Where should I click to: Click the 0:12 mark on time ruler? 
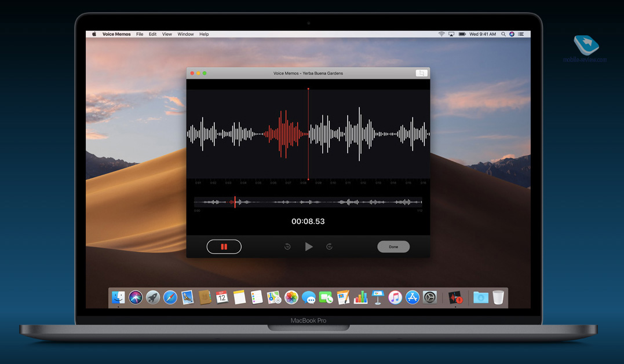click(363, 183)
